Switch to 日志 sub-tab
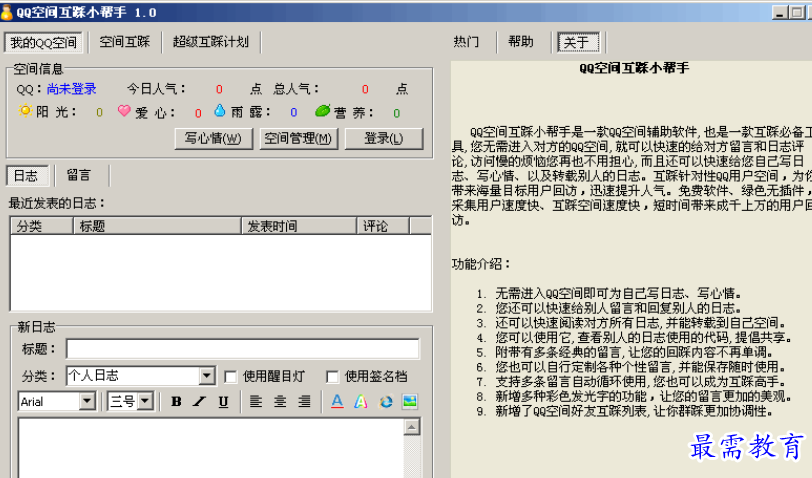Screen dimensions: 812x478 click(x=26, y=176)
